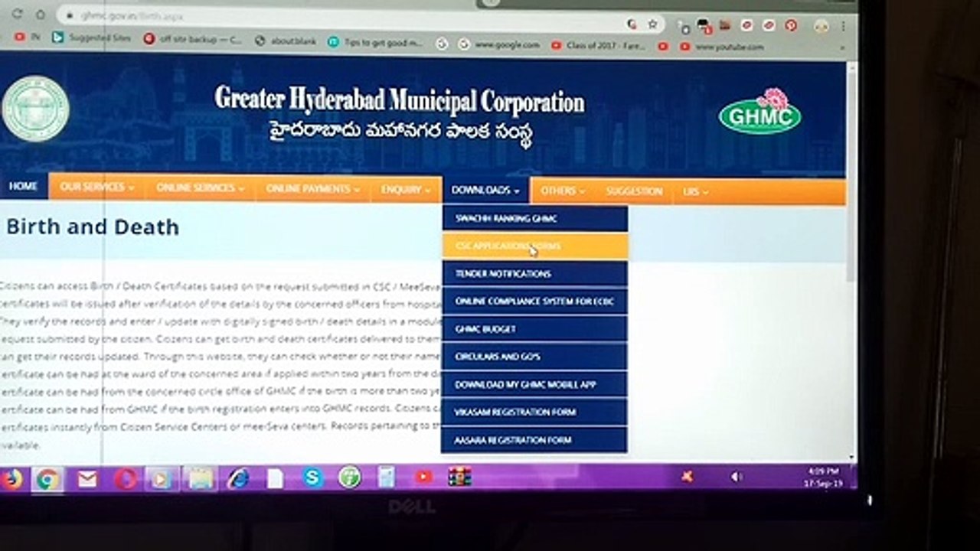
Task: Open the Suggested Sites bookmark
Action: (x=91, y=37)
